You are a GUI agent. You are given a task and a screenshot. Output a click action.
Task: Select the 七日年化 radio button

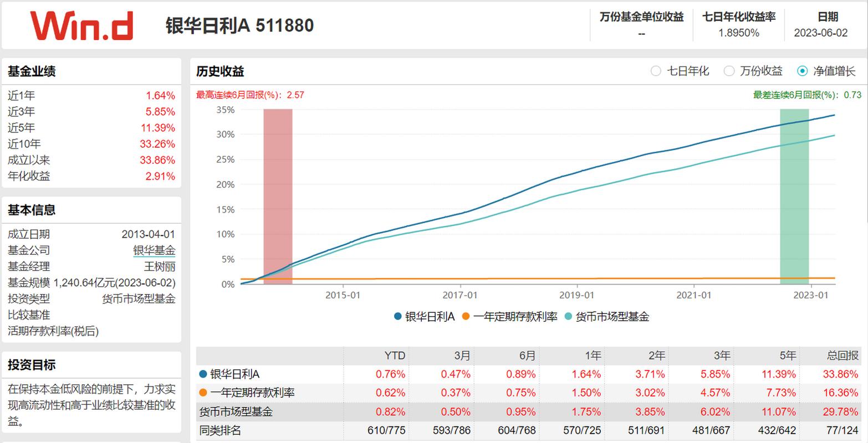656,71
